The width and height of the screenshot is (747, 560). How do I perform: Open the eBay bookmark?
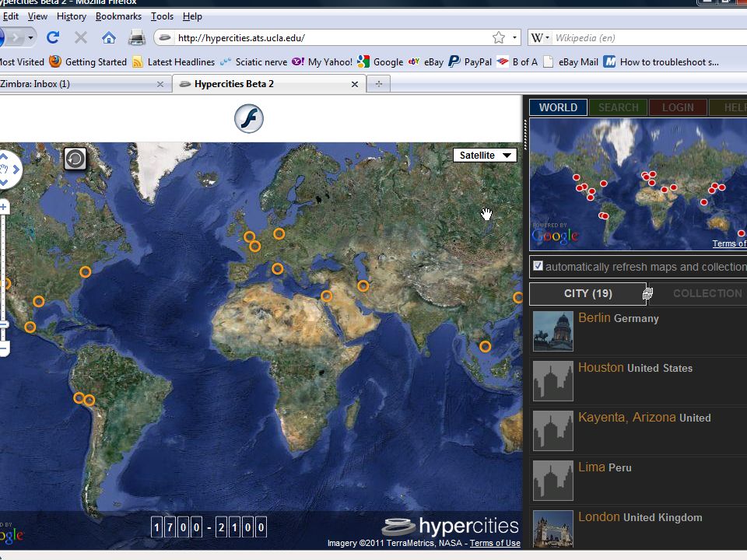coord(426,62)
